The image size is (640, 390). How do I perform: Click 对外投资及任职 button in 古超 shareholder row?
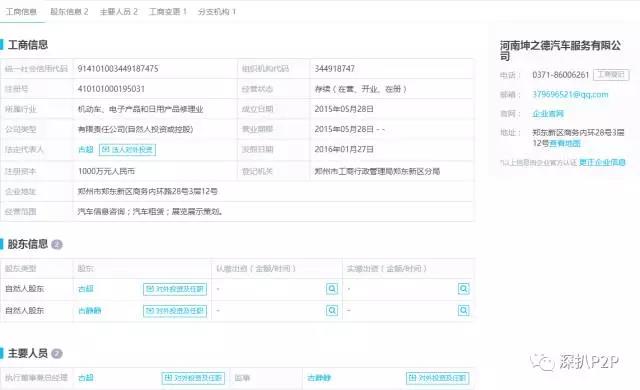pos(175,289)
